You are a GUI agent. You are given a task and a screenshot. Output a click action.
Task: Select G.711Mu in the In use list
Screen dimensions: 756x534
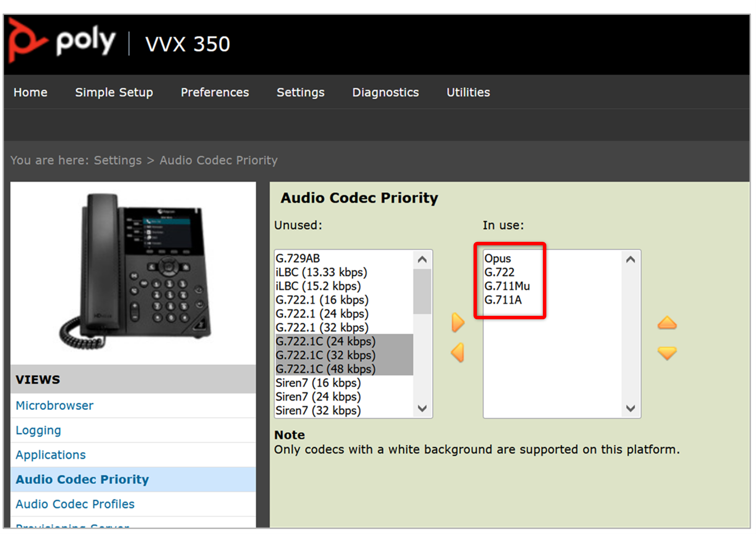click(552, 286)
